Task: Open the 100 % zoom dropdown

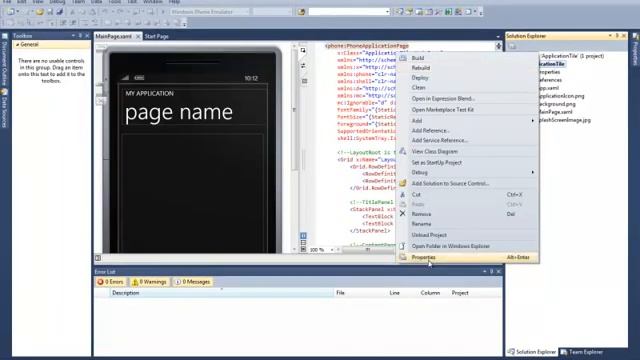Action: tap(332, 249)
